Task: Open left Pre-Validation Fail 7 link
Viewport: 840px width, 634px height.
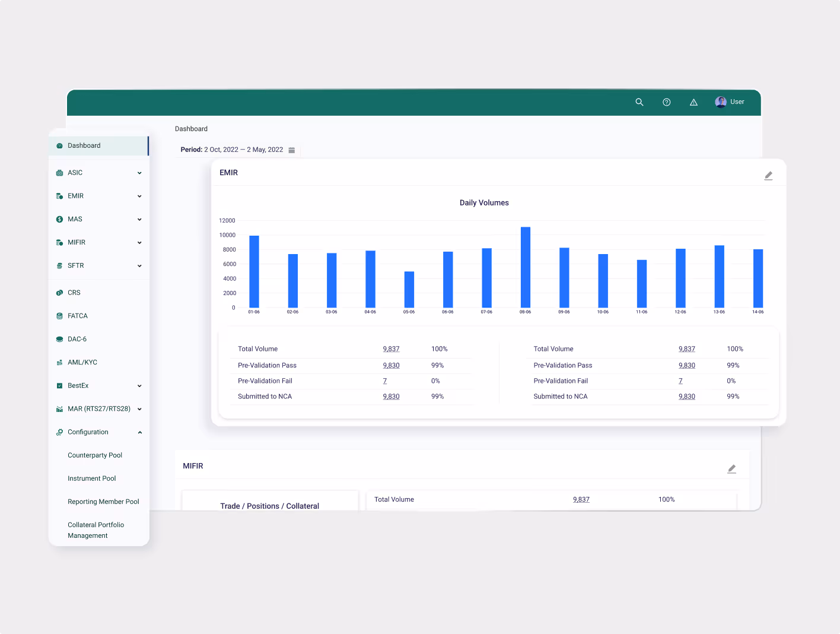Action: point(385,381)
